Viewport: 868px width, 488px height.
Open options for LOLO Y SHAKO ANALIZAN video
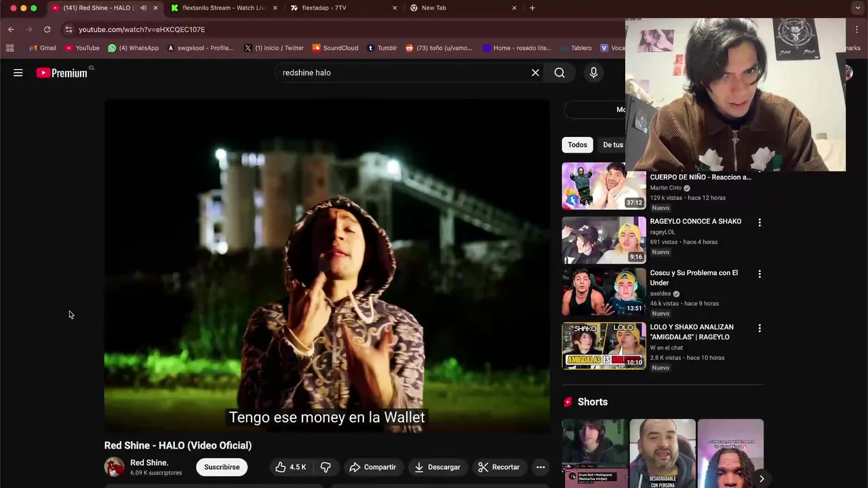759,328
